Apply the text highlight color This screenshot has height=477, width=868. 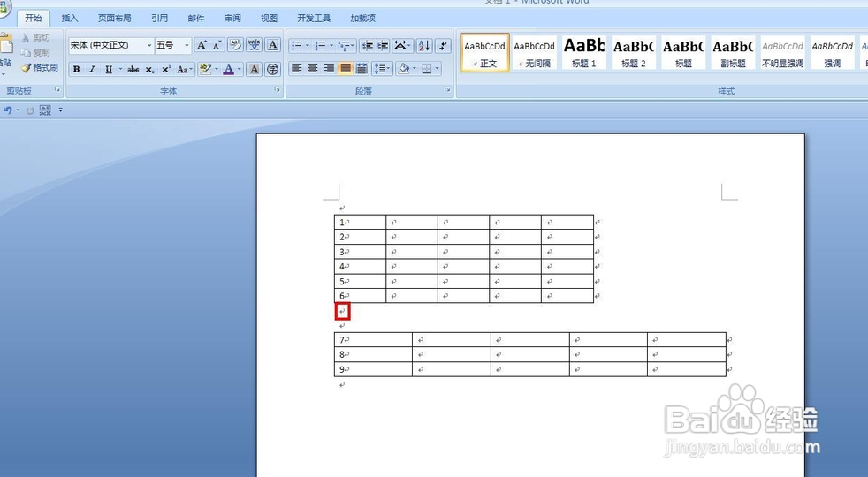[205, 69]
